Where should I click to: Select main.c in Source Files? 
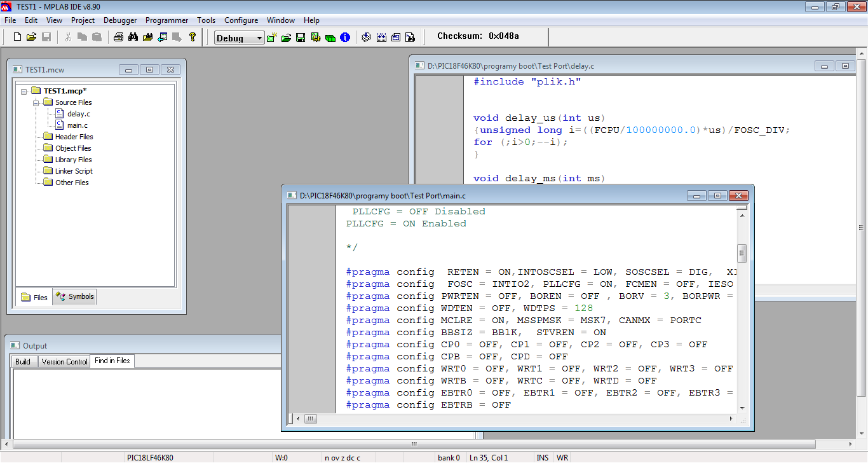tap(78, 125)
